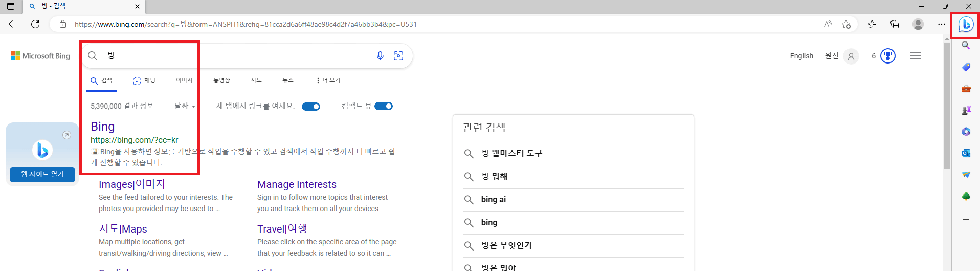
Task: Open the Images|이미지 sitelink
Action: (x=132, y=184)
